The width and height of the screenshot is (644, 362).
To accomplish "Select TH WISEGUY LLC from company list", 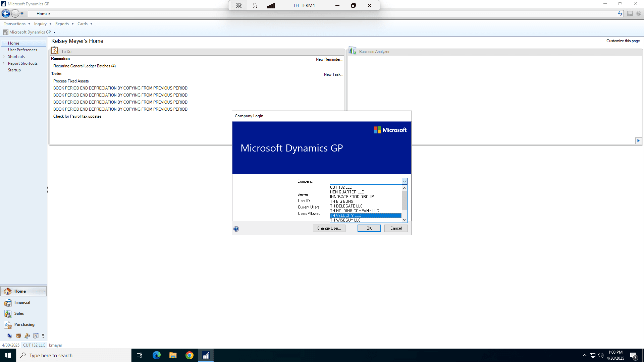I will click(366, 220).
